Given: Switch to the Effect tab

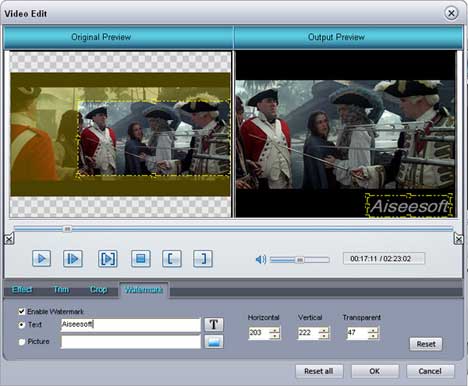Looking at the screenshot, I should point(22,290).
